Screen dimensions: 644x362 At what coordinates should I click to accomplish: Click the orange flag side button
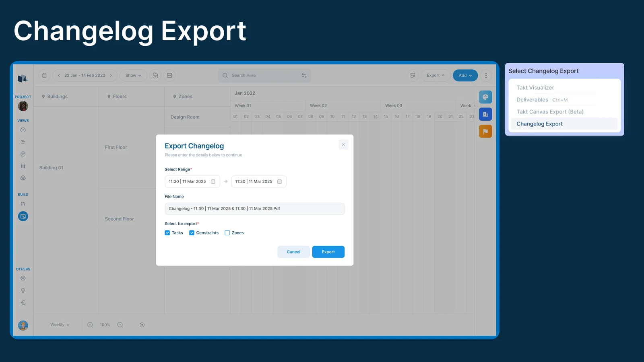point(485,131)
